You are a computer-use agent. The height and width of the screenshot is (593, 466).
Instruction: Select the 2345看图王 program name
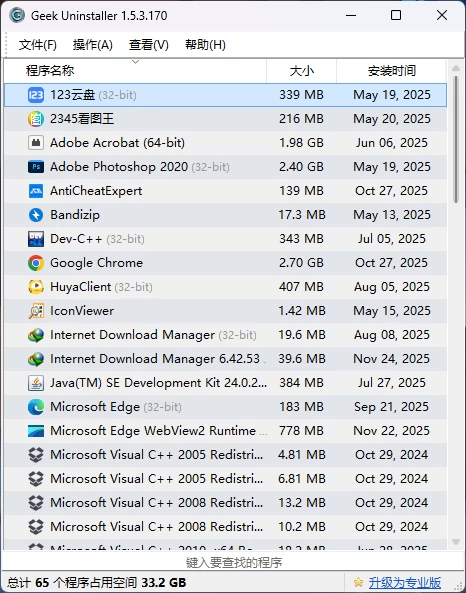pyautogui.click(x=82, y=119)
